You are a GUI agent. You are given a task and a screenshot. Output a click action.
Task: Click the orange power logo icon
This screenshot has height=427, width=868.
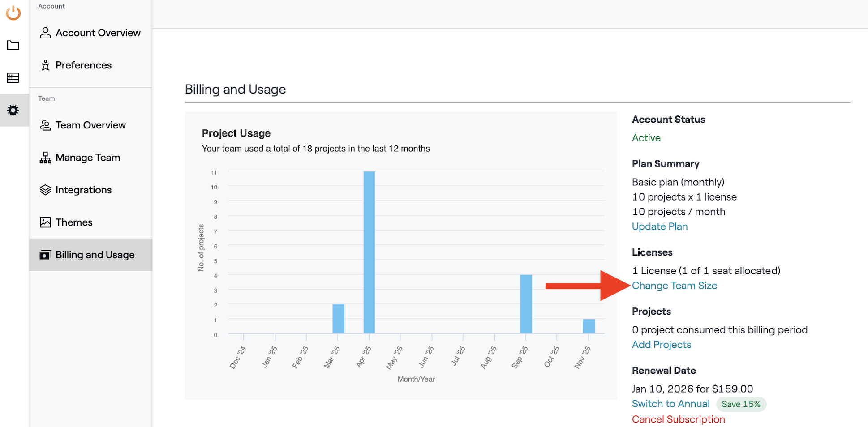(x=13, y=13)
